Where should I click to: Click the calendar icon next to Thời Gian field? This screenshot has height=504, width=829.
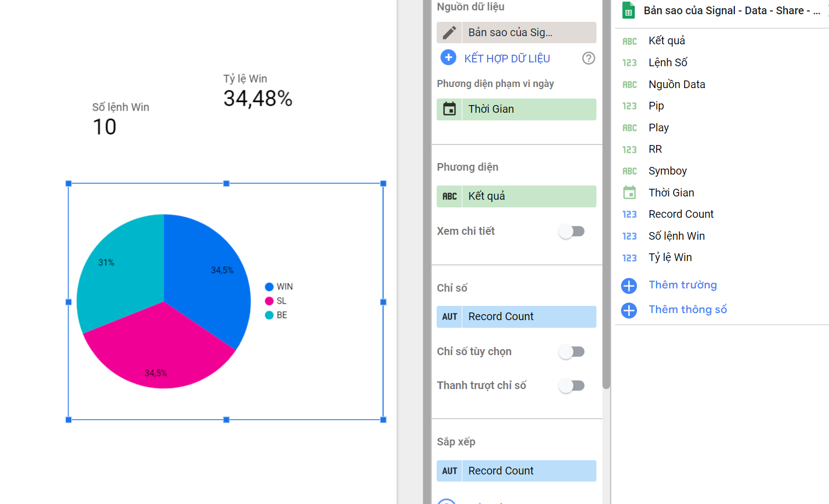[x=630, y=193]
